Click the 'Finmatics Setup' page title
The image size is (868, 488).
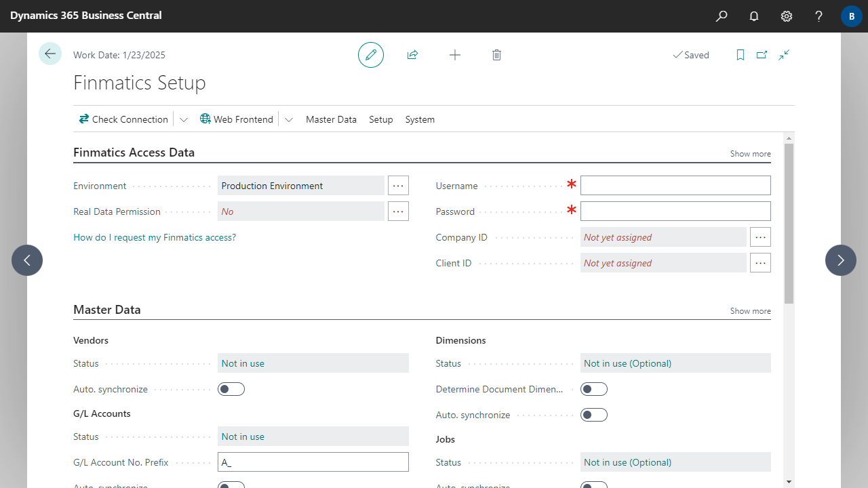pos(140,83)
